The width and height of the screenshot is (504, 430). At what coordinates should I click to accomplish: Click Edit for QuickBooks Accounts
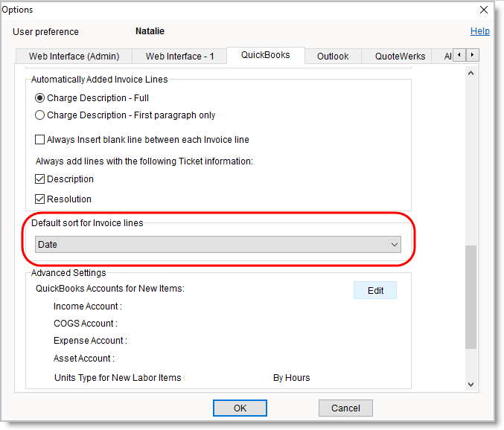point(375,290)
